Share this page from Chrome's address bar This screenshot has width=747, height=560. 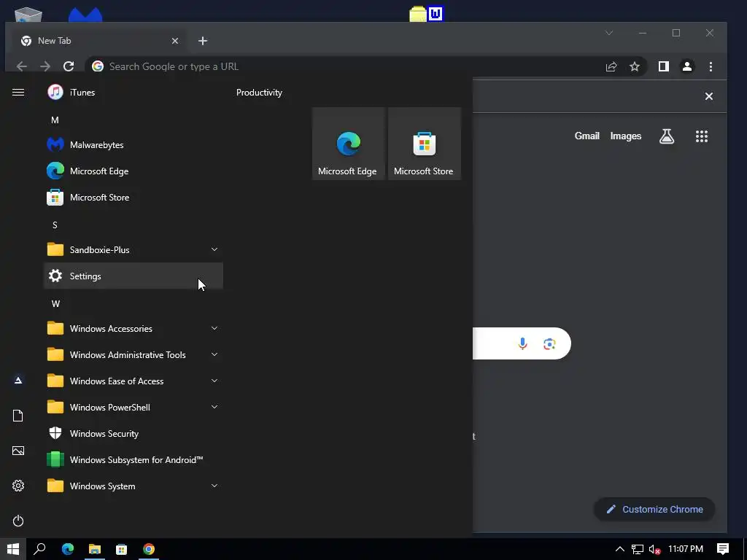(611, 66)
